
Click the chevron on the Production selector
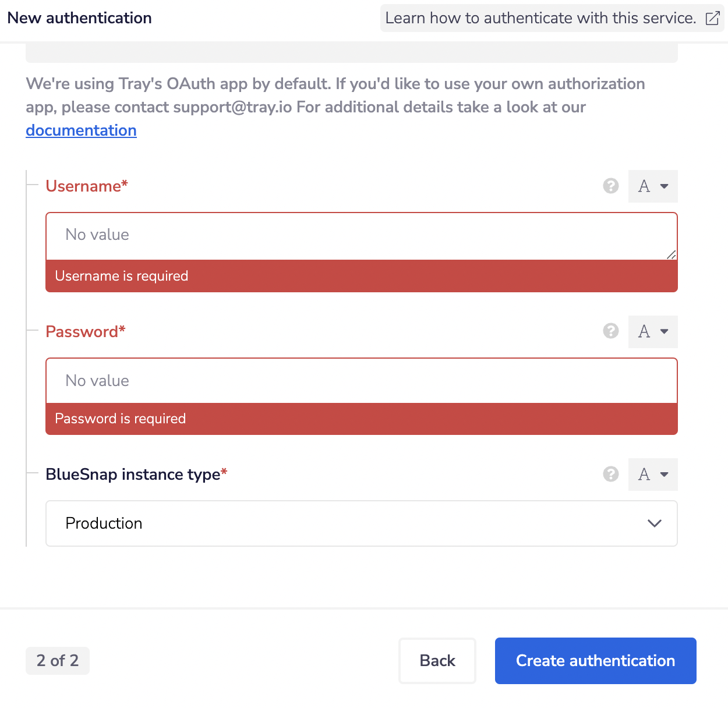coord(654,523)
